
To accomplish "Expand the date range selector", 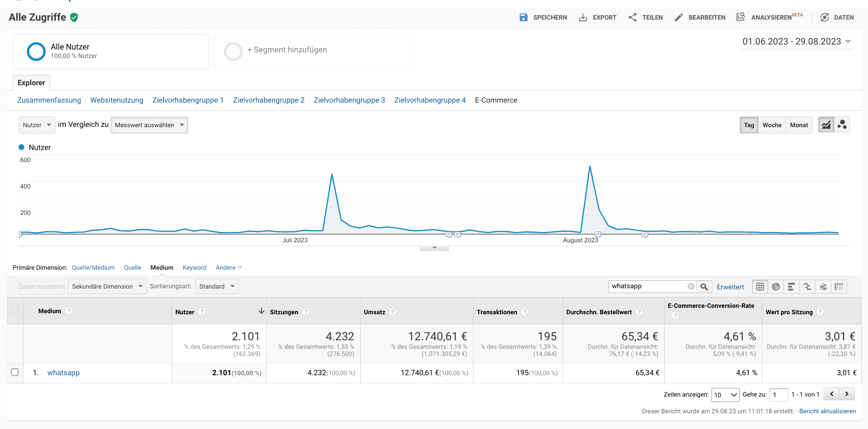I will 797,42.
